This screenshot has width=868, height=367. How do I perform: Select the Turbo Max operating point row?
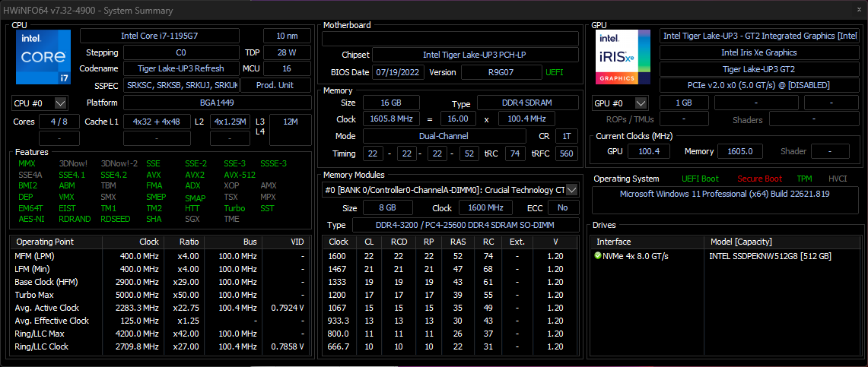[160, 295]
